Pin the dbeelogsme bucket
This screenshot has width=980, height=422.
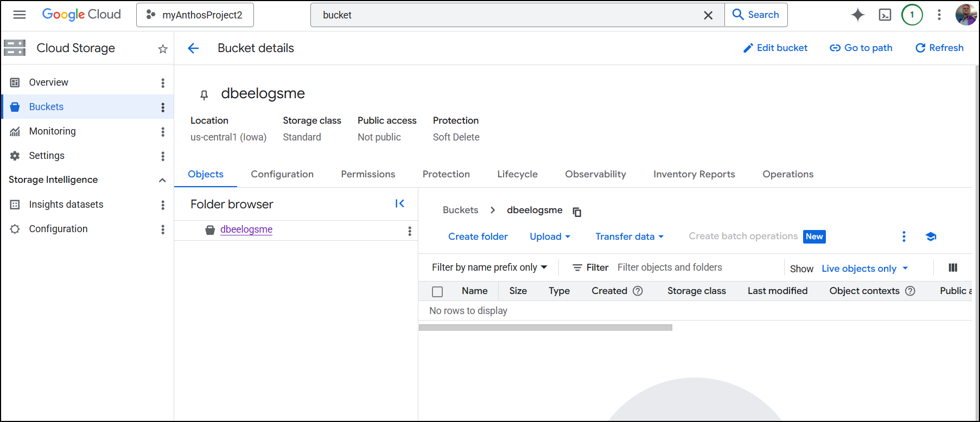pyautogui.click(x=204, y=95)
